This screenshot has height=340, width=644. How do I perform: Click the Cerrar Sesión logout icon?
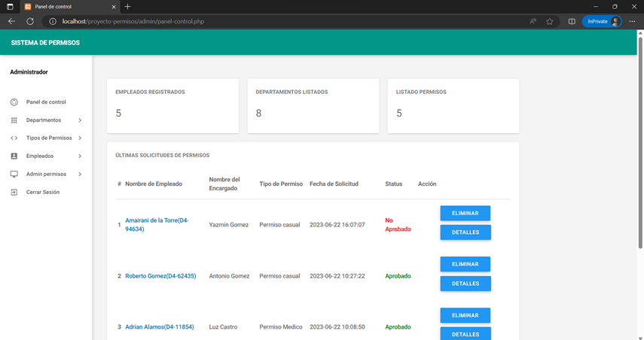click(x=14, y=193)
